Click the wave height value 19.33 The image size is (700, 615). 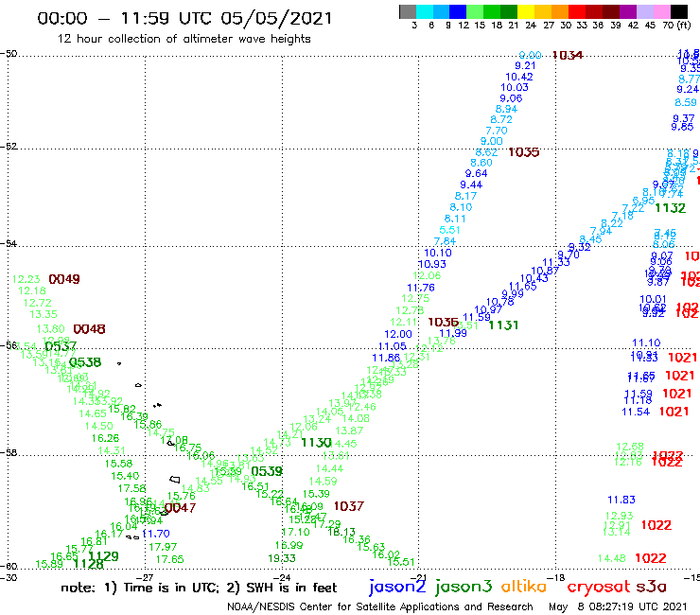coord(282,558)
